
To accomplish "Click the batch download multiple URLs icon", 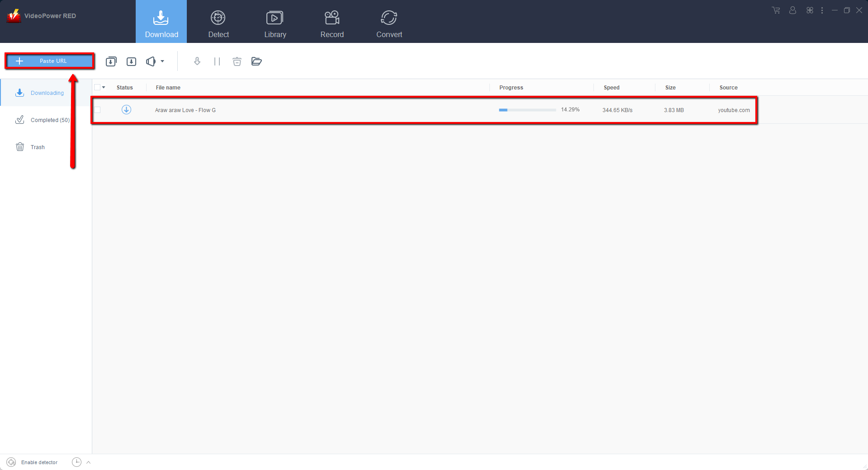I will pyautogui.click(x=111, y=61).
